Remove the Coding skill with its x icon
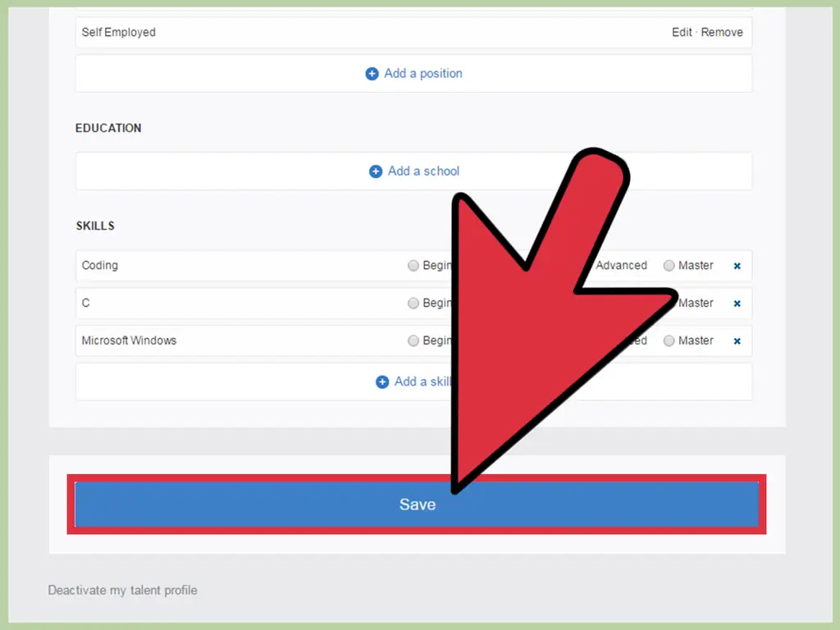This screenshot has width=840, height=630. pos(737,266)
